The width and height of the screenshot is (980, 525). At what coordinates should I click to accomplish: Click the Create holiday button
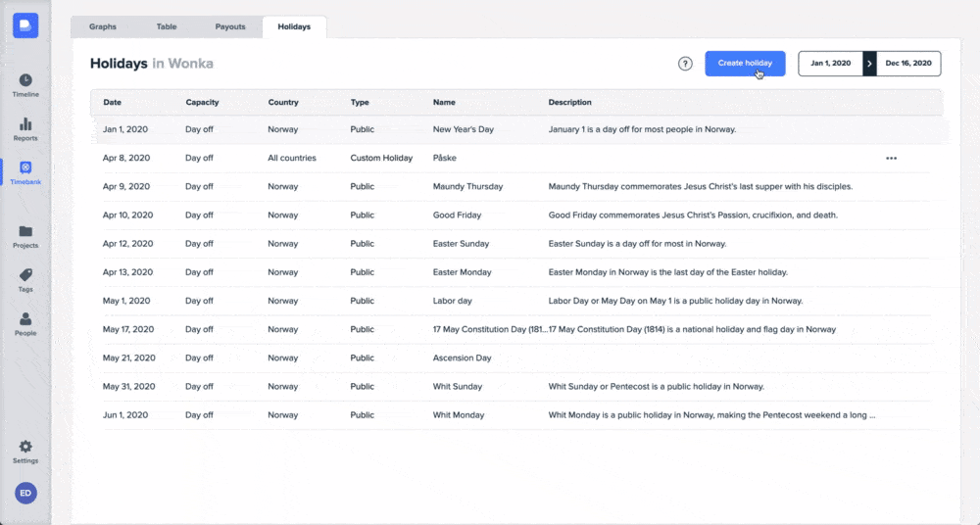[x=745, y=64]
